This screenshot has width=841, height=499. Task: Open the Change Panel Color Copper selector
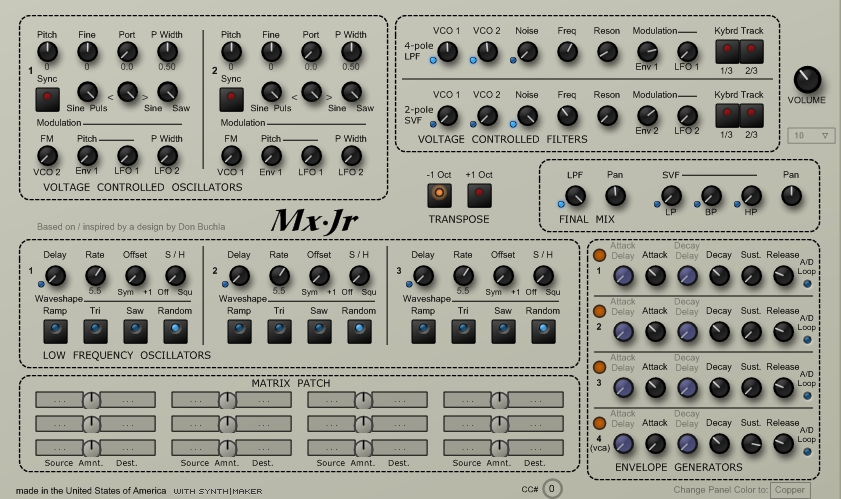[790, 490]
